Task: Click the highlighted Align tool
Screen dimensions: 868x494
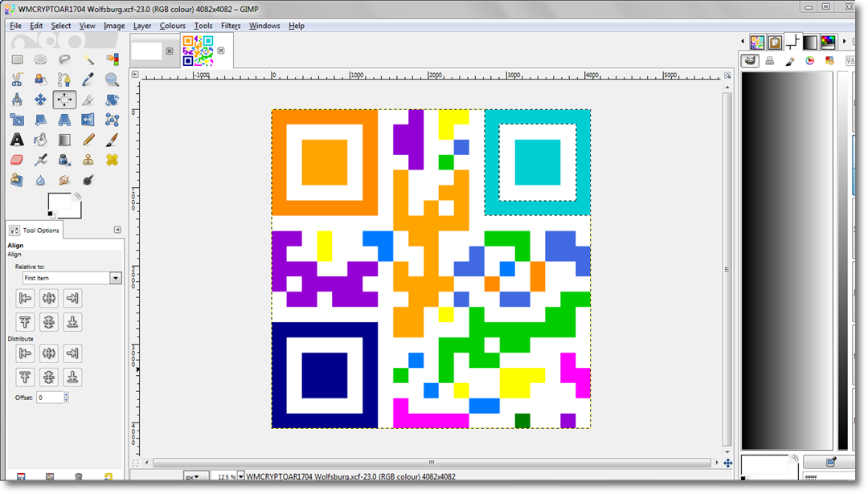Action: click(64, 100)
